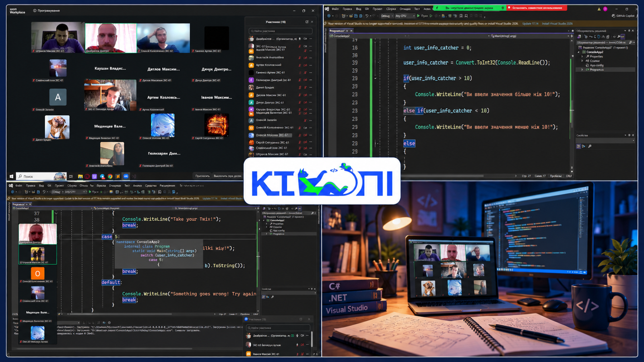
Task: Toggle the organizer Джабраїлов microphone in participants list
Action: pos(300,39)
